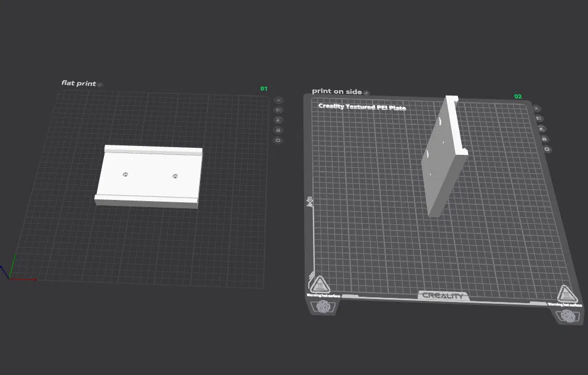Select the flat-lying bracket model on plate 01

pyautogui.click(x=148, y=176)
